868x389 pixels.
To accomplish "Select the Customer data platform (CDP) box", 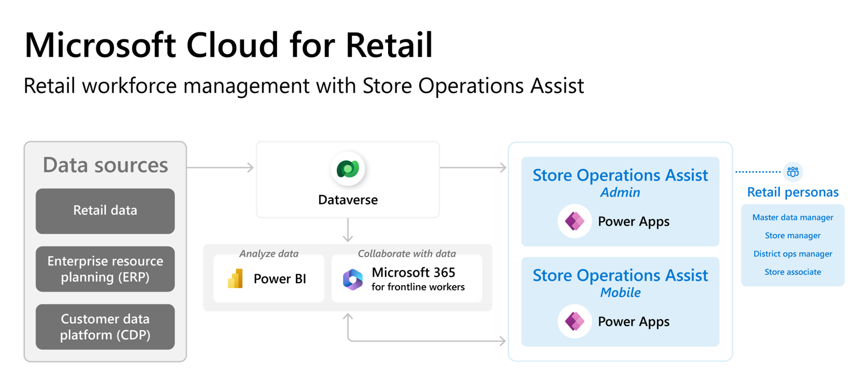I will coord(105,327).
